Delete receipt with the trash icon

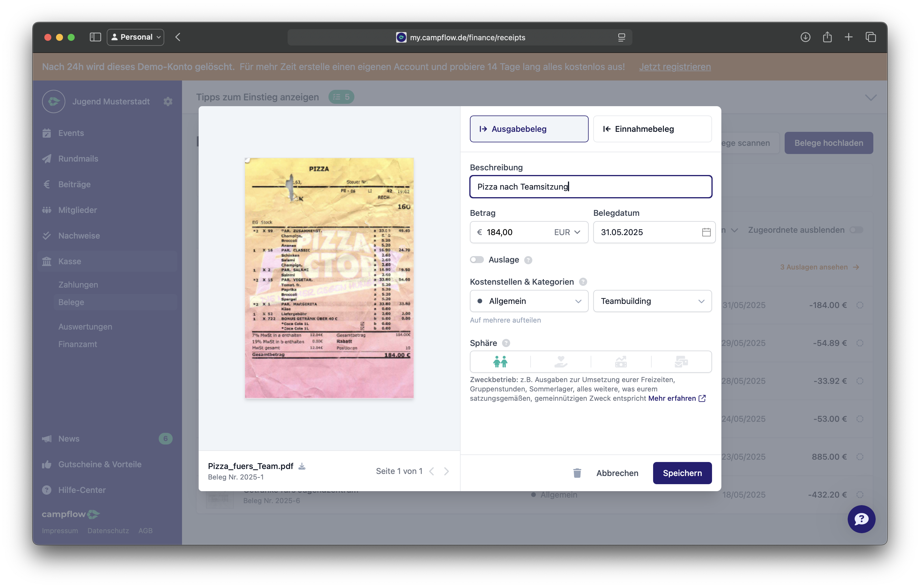click(x=577, y=473)
